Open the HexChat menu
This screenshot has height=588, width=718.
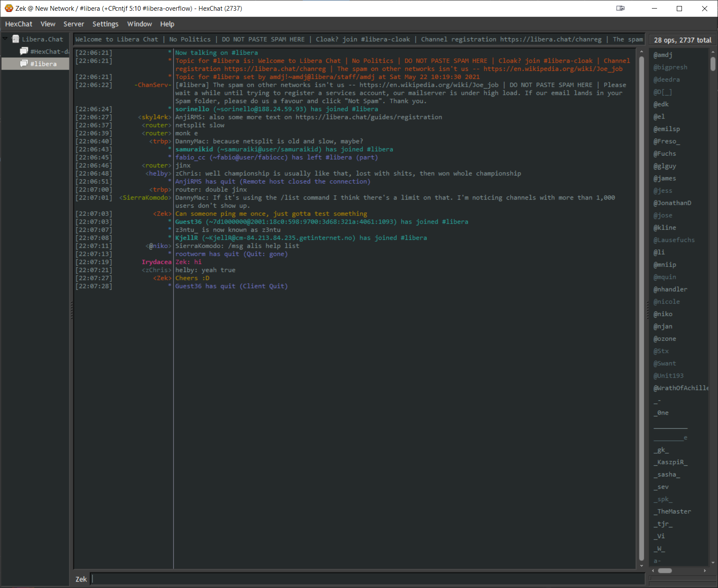(18, 24)
